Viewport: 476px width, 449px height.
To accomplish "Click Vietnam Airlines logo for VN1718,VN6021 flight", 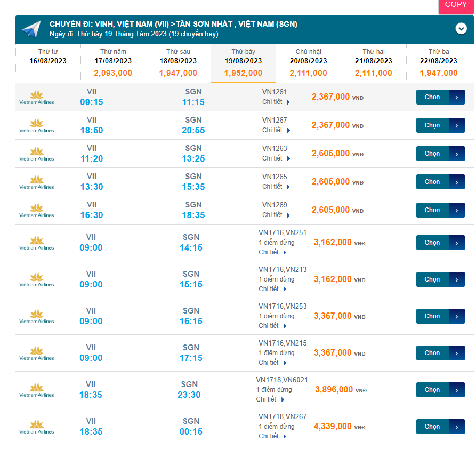I will [37, 390].
